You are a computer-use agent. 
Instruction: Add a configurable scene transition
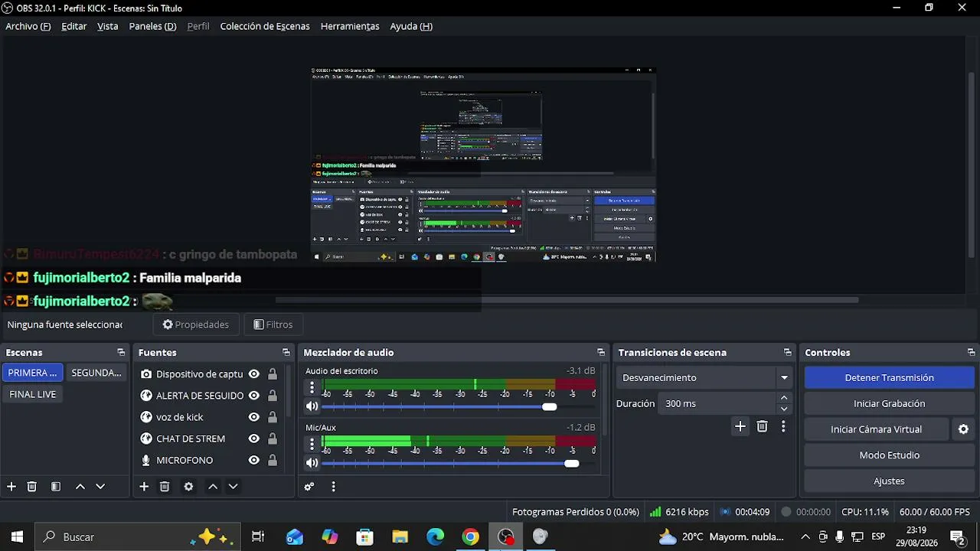740,427
